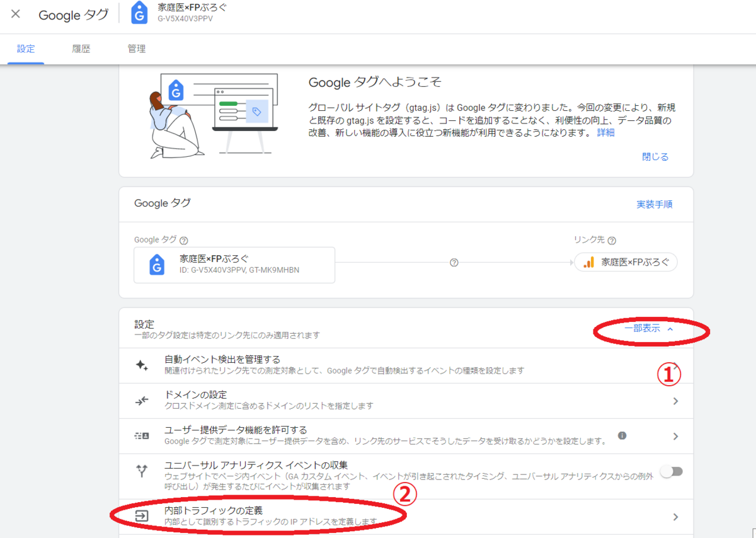Viewport: 756px width, 538px height.
Task: Open ユーザー提供データ機能を許可する setting
Action: coord(406,436)
